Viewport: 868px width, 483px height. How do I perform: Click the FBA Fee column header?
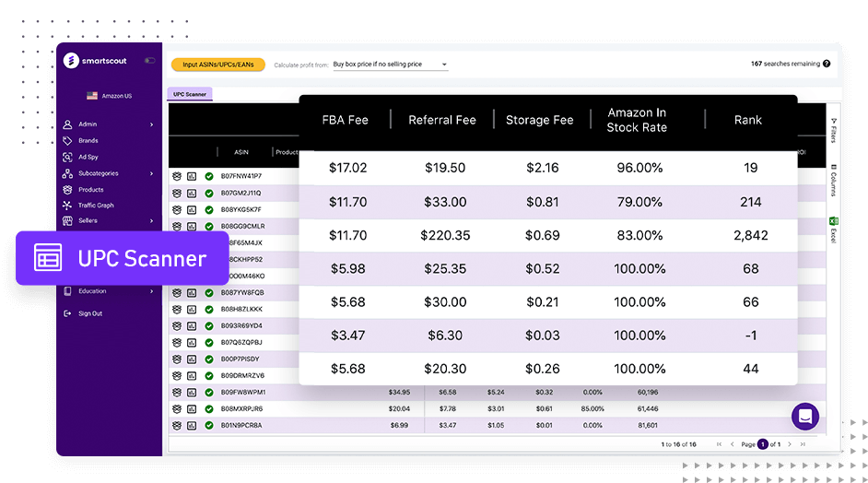(x=345, y=120)
